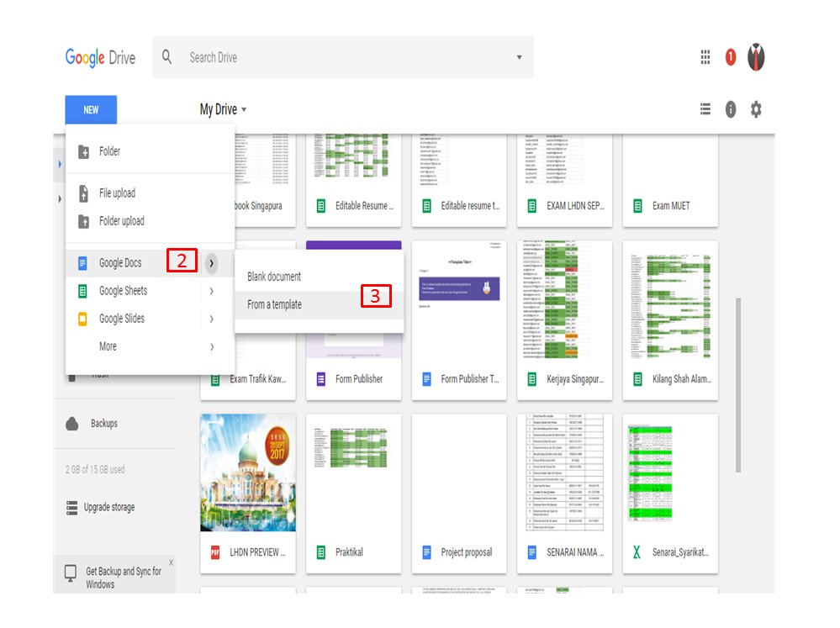This screenshot has width=840, height=628.
Task: Click the Backups cloud icon
Action: tap(71, 424)
